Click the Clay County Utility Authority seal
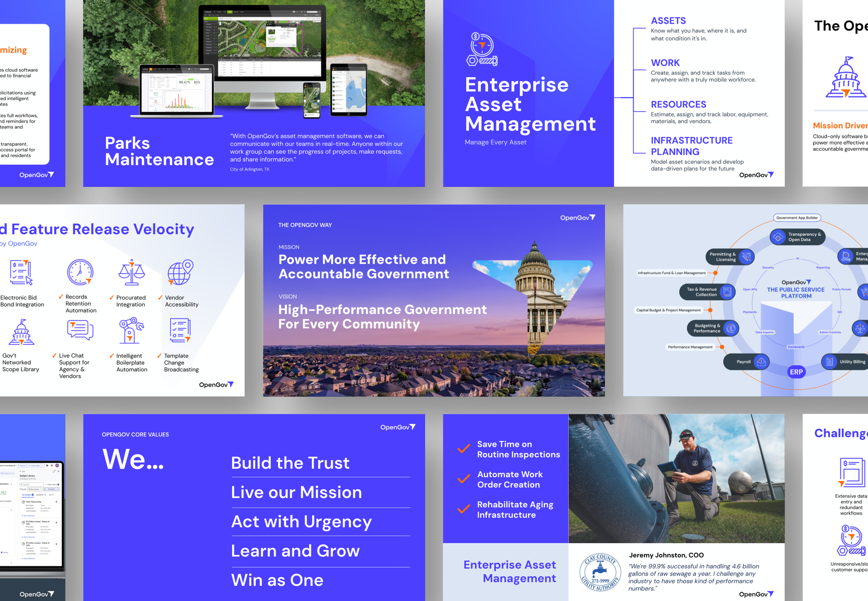The width and height of the screenshot is (868, 601). (600, 573)
